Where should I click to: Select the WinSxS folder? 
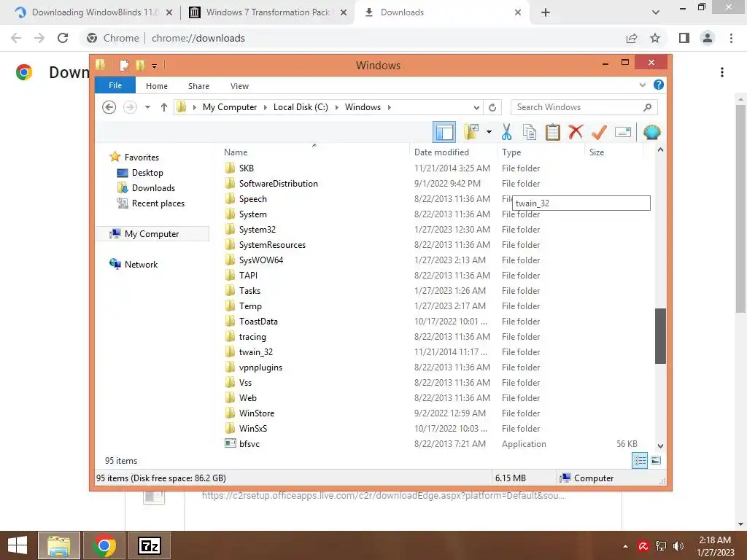click(253, 428)
